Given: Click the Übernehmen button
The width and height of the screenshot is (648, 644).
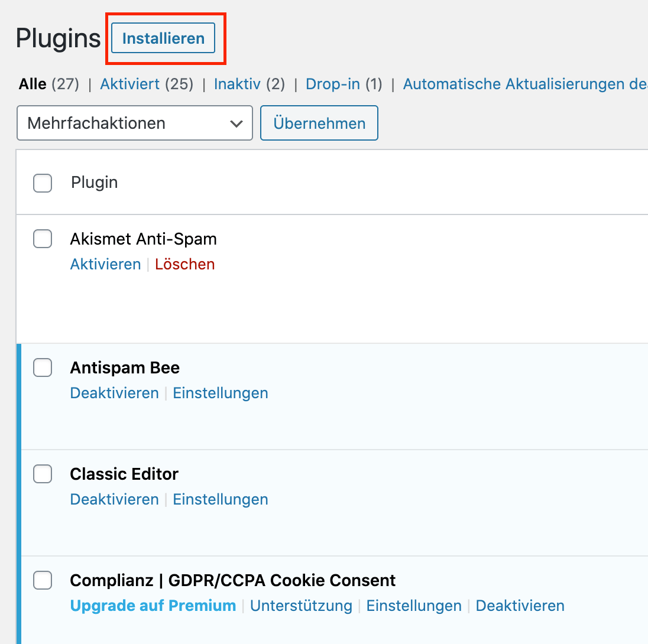Looking at the screenshot, I should click(x=319, y=123).
